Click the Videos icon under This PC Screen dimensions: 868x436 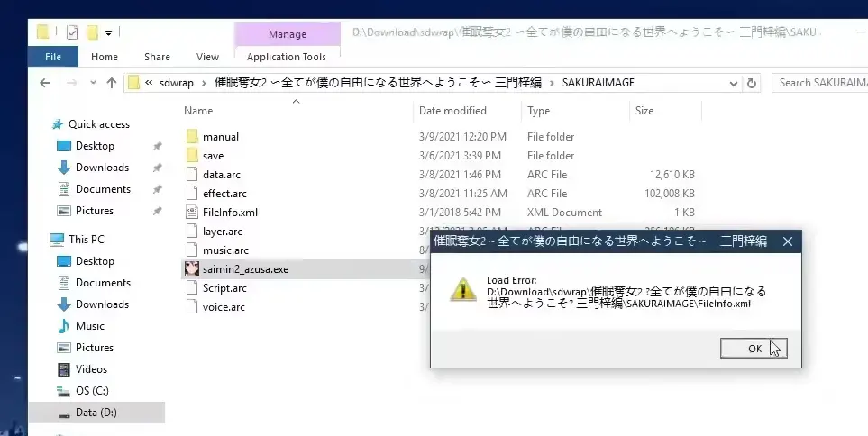click(x=64, y=369)
